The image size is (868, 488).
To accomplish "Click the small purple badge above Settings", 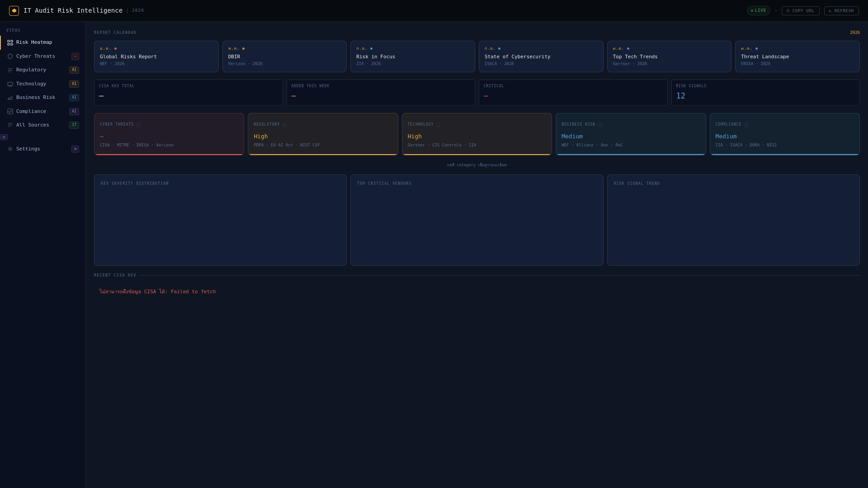I will click(x=4, y=137).
